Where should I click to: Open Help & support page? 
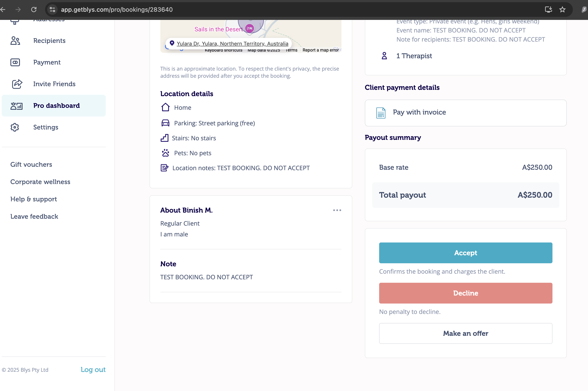coord(34,199)
